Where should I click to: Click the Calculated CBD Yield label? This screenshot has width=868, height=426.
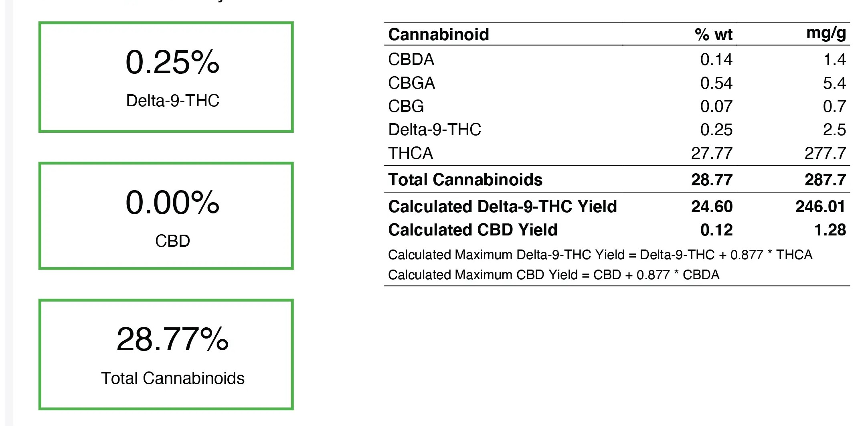coord(473,230)
